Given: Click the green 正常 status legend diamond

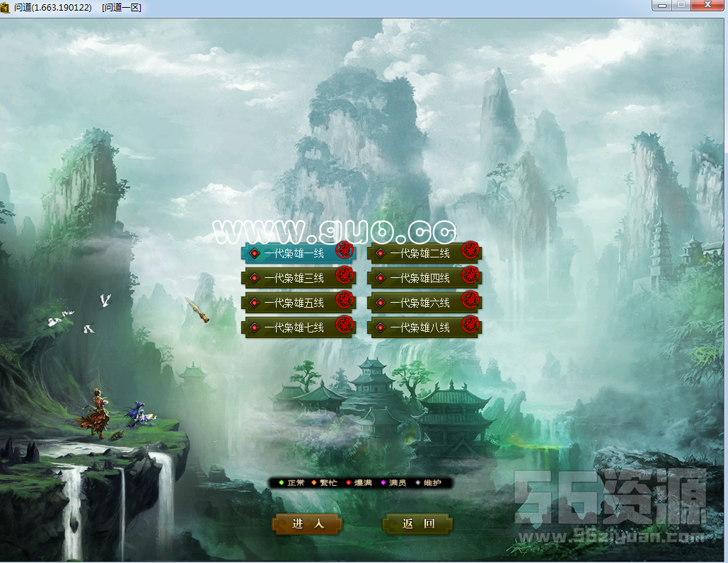Looking at the screenshot, I should 281,483.
